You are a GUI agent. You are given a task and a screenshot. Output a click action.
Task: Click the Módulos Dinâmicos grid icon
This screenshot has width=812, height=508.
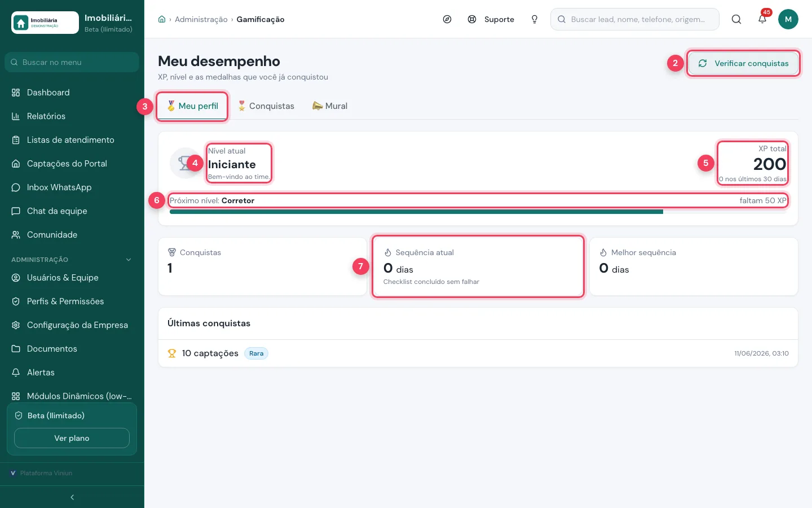16,396
